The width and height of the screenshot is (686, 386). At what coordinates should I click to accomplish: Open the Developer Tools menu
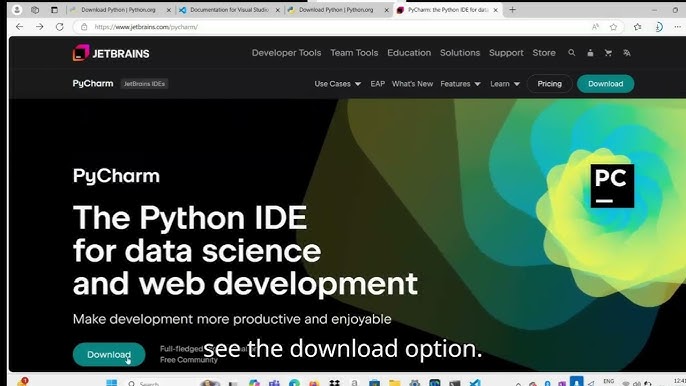[286, 53]
